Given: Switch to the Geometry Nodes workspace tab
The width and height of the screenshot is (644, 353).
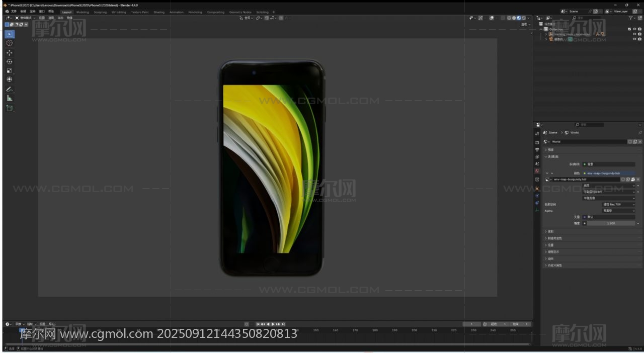Looking at the screenshot, I should tap(240, 12).
